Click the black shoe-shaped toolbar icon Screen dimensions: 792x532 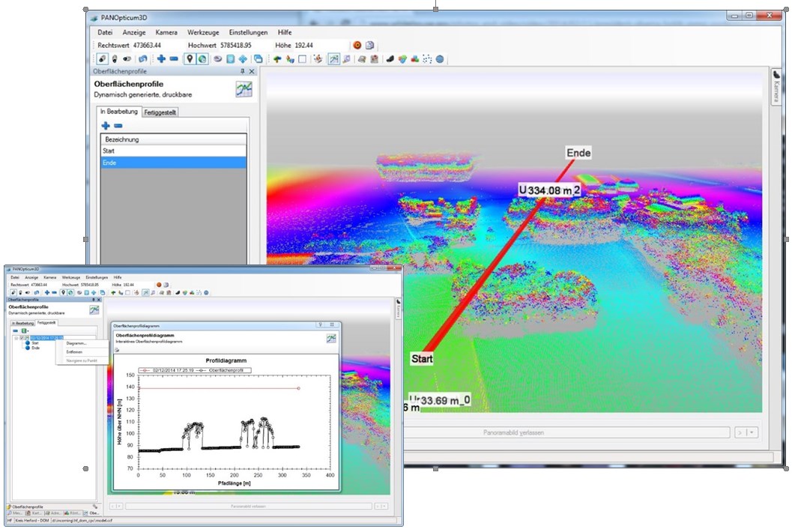[x=390, y=59]
